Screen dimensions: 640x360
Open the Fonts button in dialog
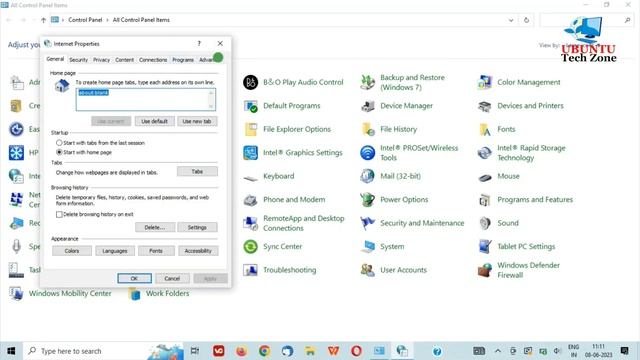(156, 251)
